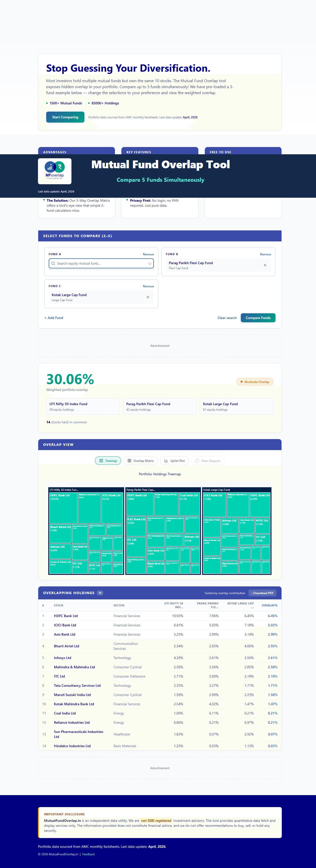
Task: Click the Clear search link
Action: tap(227, 318)
